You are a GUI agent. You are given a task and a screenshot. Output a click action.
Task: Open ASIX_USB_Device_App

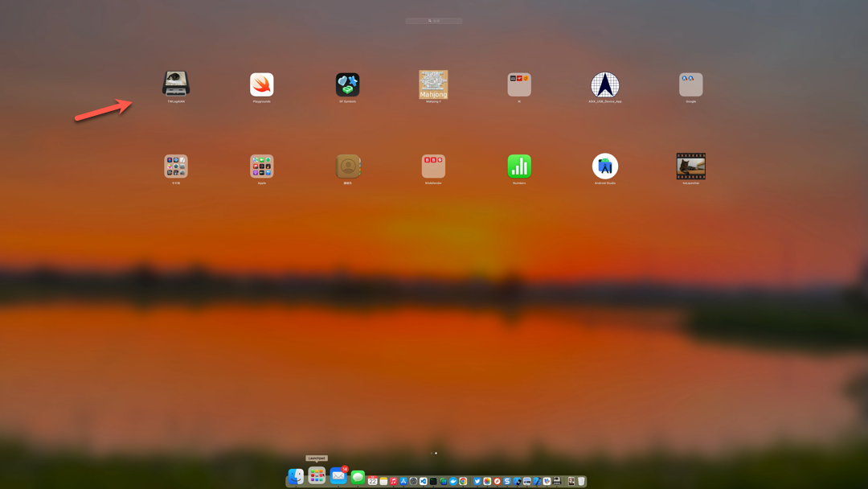click(x=605, y=84)
